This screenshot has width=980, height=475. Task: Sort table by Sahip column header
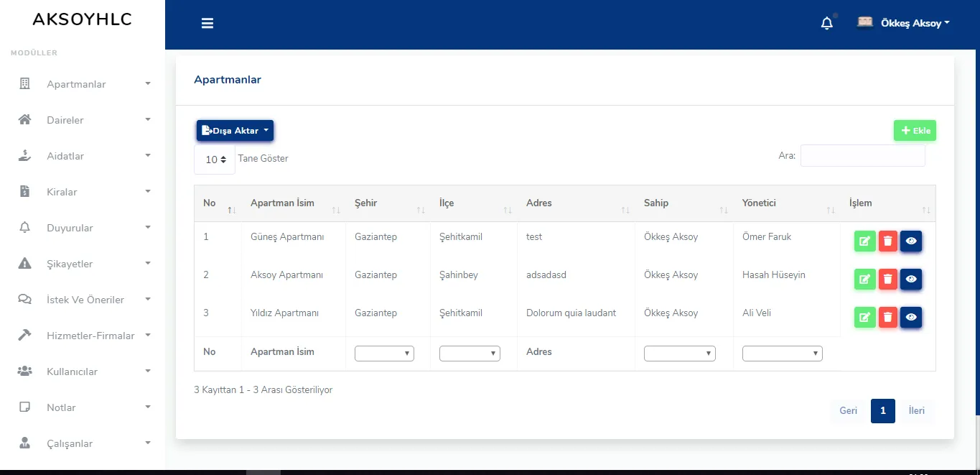(684, 203)
